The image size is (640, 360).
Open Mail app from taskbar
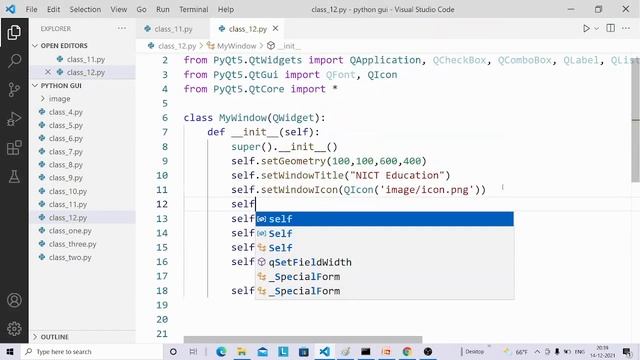[x=262, y=351]
